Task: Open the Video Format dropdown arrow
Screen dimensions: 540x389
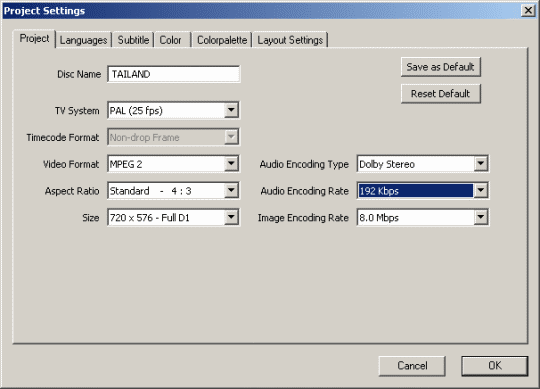Action: click(x=231, y=164)
